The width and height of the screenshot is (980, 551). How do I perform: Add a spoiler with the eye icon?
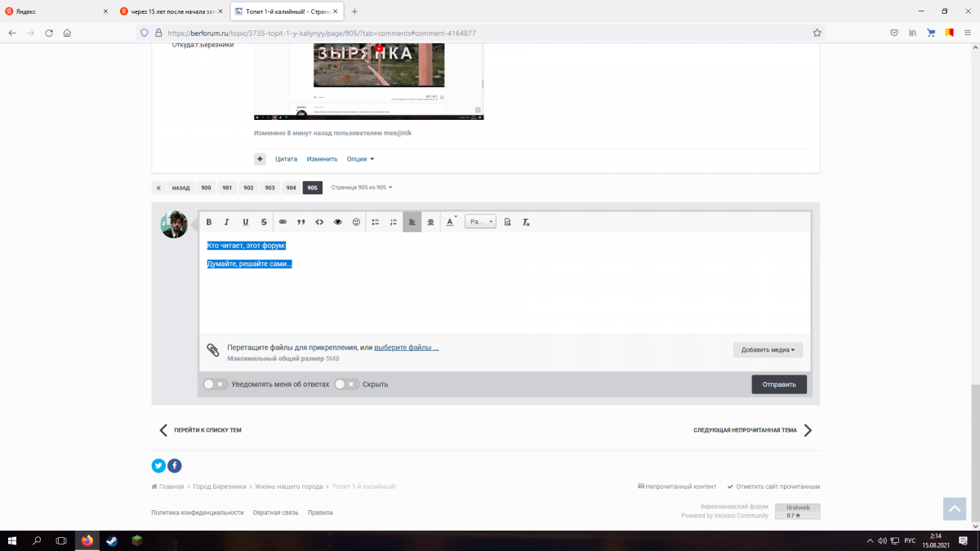tap(337, 222)
